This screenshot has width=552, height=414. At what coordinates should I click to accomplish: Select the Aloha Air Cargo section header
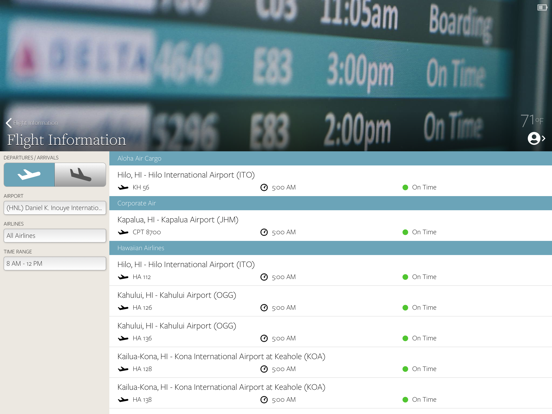(331, 158)
